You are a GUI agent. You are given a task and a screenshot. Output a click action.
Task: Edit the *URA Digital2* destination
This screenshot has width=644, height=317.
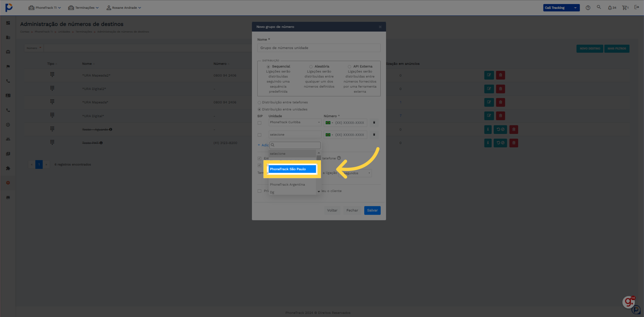[x=489, y=89]
